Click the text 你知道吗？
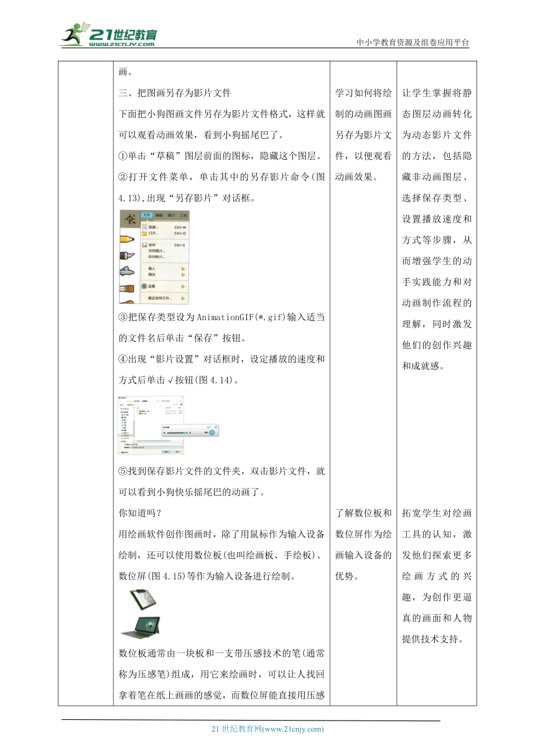 coord(141,514)
